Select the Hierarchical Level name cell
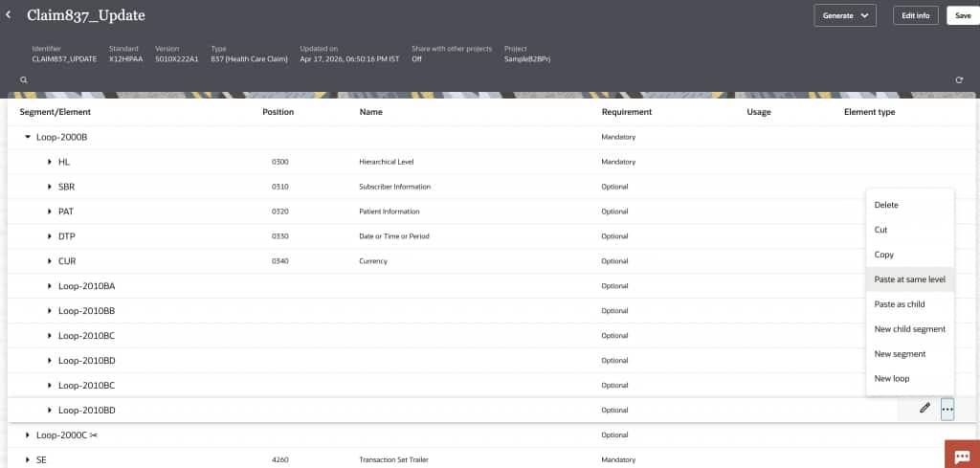This screenshot has height=468, width=980. click(387, 161)
